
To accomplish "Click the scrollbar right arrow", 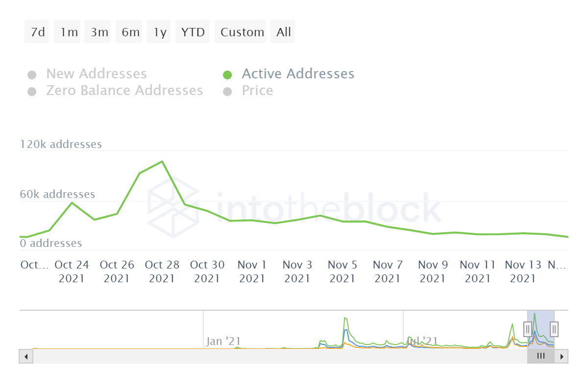I will (x=562, y=356).
